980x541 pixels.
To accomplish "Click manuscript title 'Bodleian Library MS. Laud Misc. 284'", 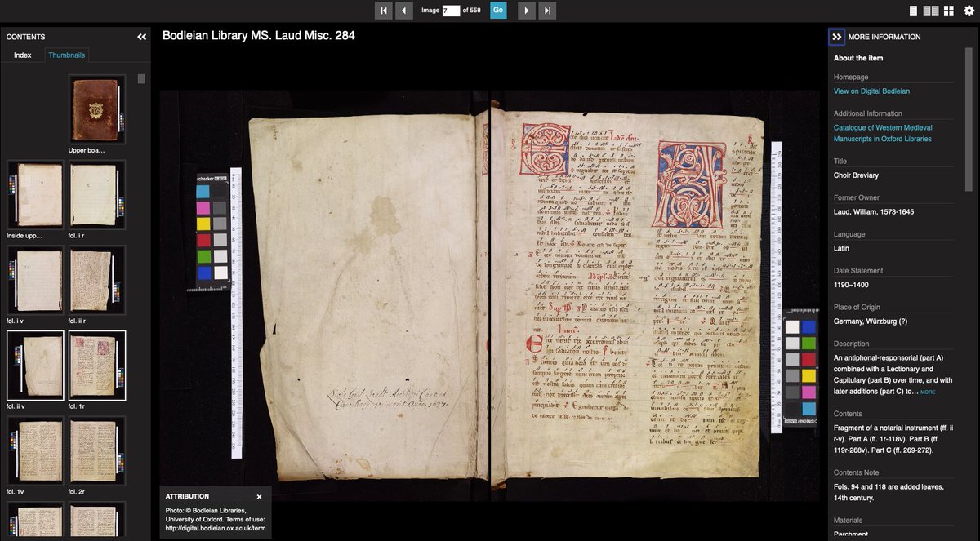I will point(258,36).
